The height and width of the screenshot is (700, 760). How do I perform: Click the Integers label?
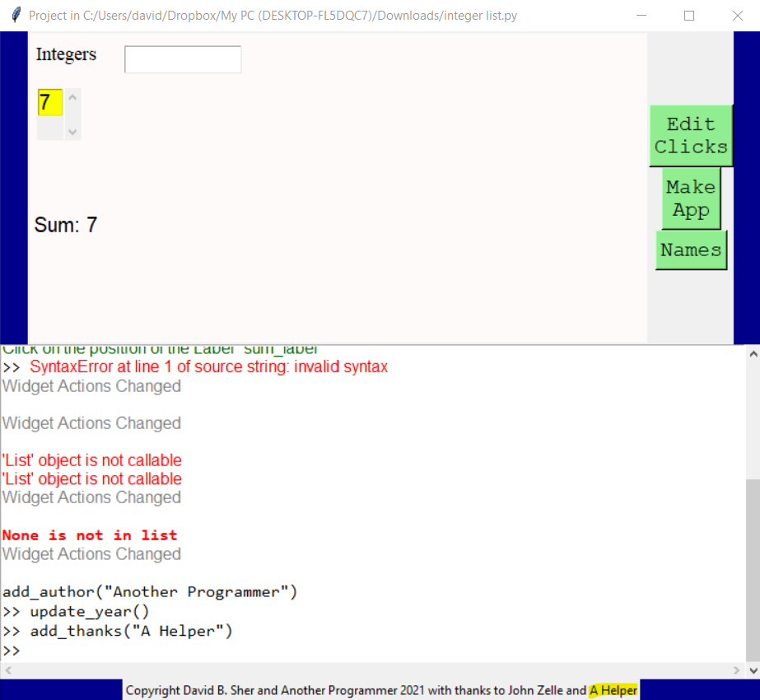click(66, 54)
